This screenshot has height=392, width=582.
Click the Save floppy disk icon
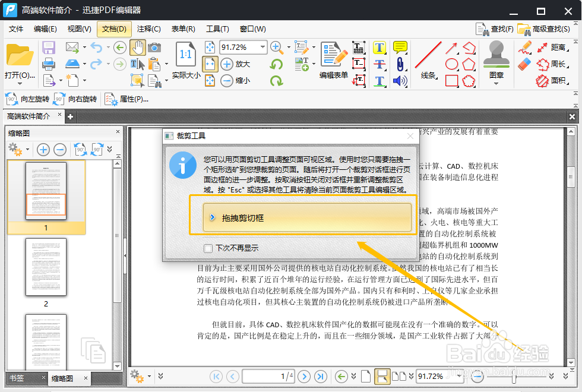(x=49, y=48)
